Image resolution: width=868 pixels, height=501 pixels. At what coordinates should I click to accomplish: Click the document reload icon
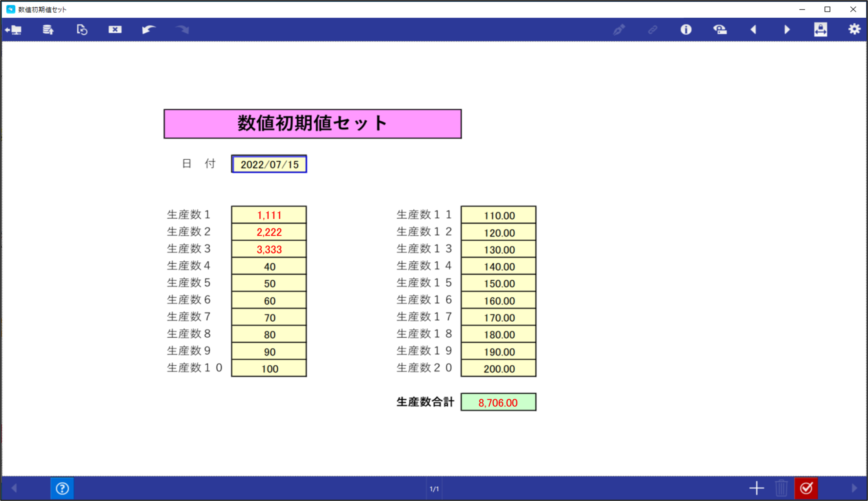click(x=82, y=29)
